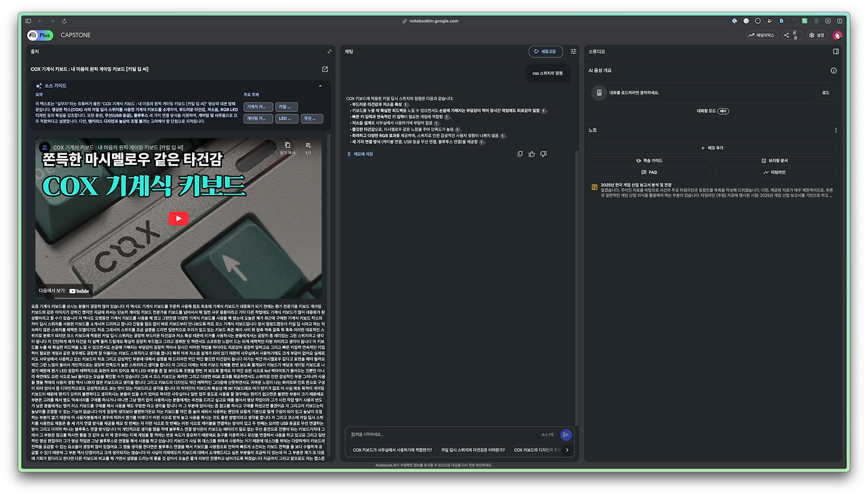
Task: Open the YouTube video playlist icon
Action: (308, 147)
